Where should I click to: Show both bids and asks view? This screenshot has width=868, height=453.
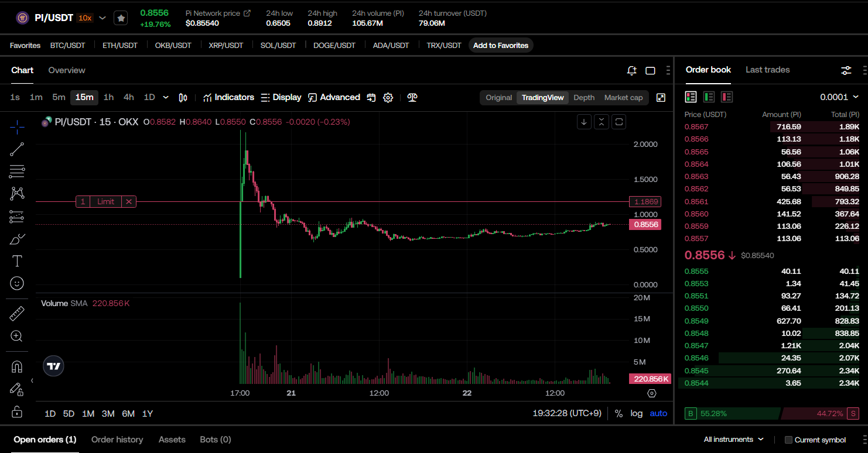(x=691, y=97)
